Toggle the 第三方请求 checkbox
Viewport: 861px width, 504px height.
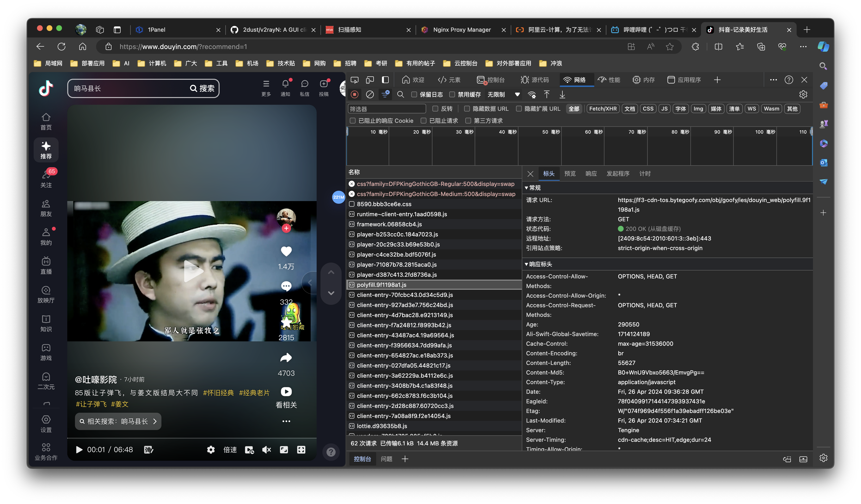[x=468, y=121]
